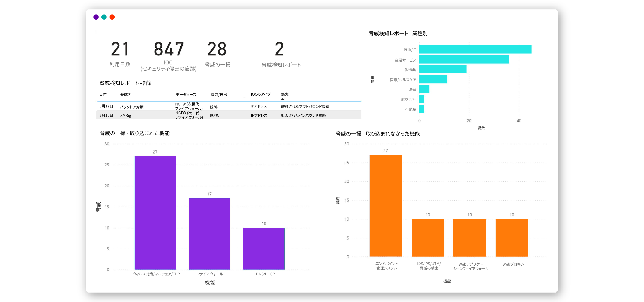The image size is (644, 302).
Task: Click the purple ウィルス対策/マルウェア/EDR bar
Action: pyautogui.click(x=155, y=213)
